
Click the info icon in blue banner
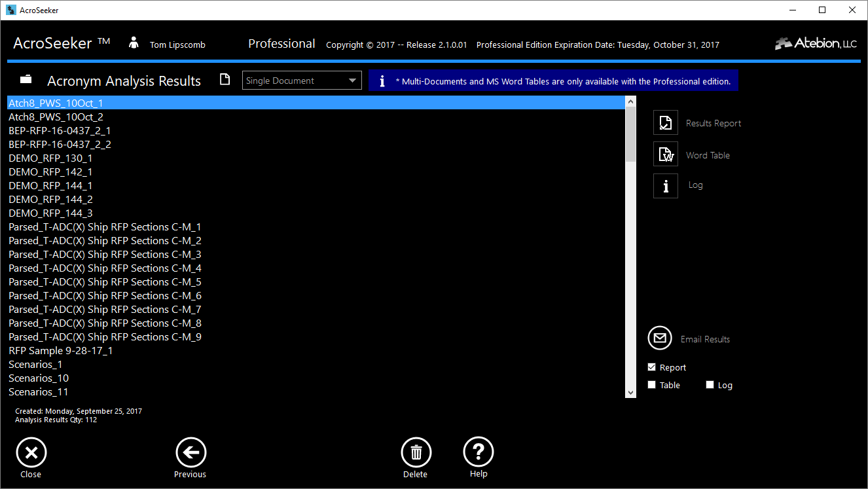[x=382, y=81]
